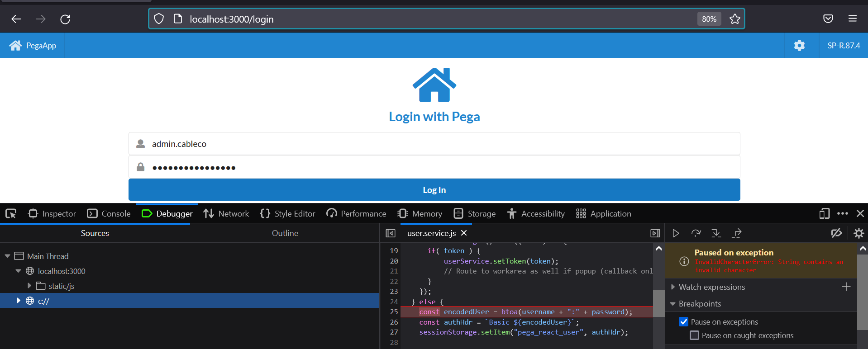Open devtools three-dot options menu
This screenshot has width=868, height=349.
click(843, 213)
